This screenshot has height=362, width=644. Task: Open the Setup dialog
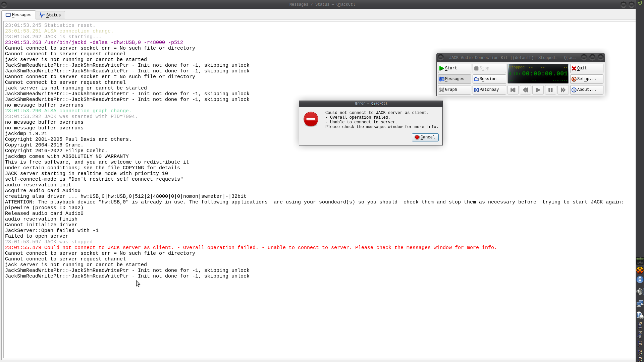coord(586,79)
